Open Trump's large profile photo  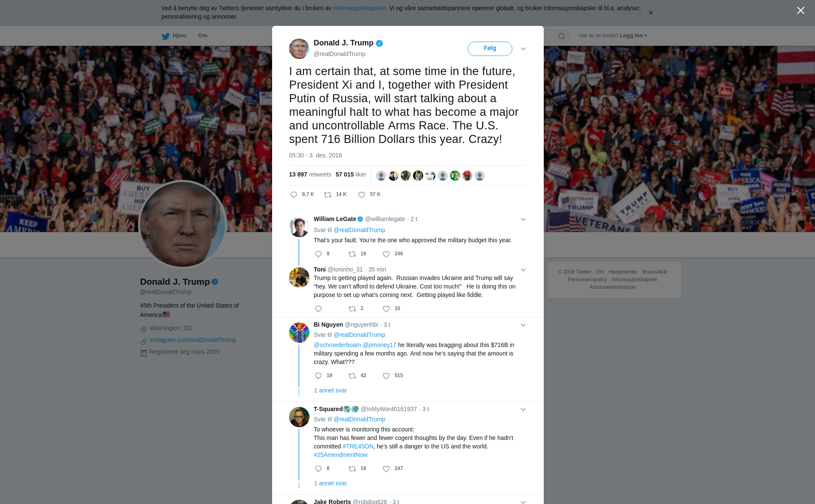183,225
